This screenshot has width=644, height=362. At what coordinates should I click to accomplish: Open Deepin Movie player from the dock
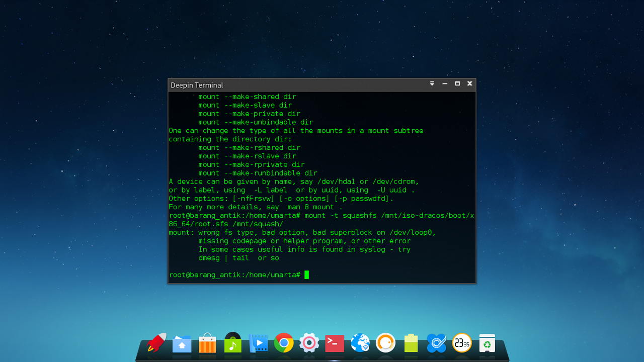click(258, 343)
